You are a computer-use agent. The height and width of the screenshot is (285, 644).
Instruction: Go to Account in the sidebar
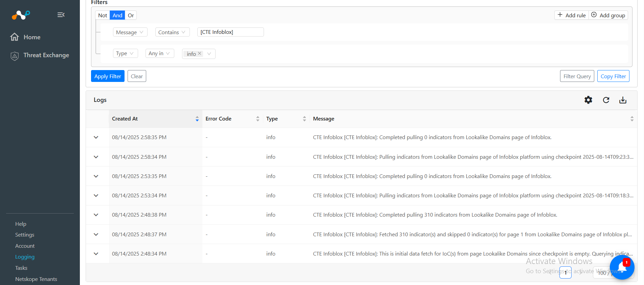point(25,246)
